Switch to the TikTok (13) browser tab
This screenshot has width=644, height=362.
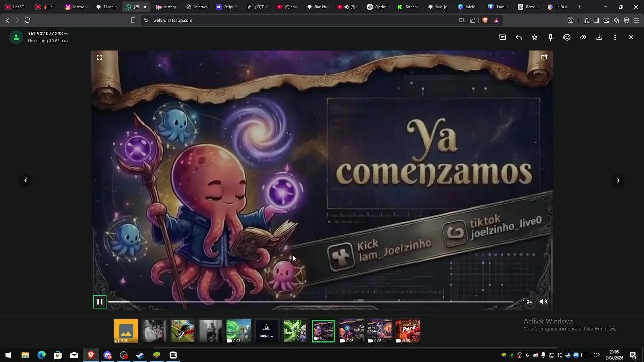point(257,7)
